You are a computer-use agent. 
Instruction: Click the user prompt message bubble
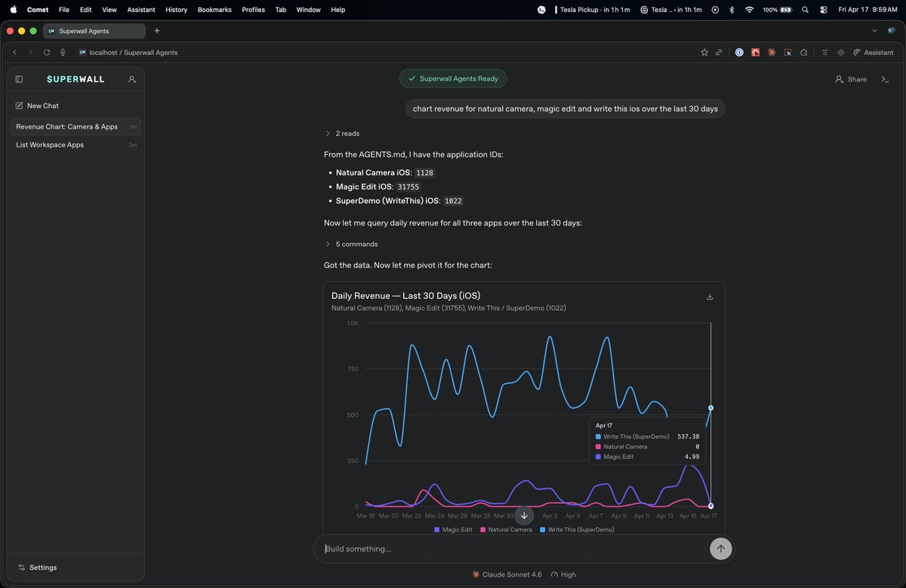click(565, 109)
